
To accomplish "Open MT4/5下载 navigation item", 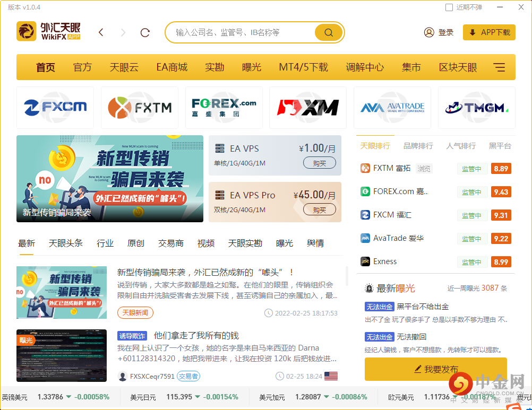I will coord(303,67).
